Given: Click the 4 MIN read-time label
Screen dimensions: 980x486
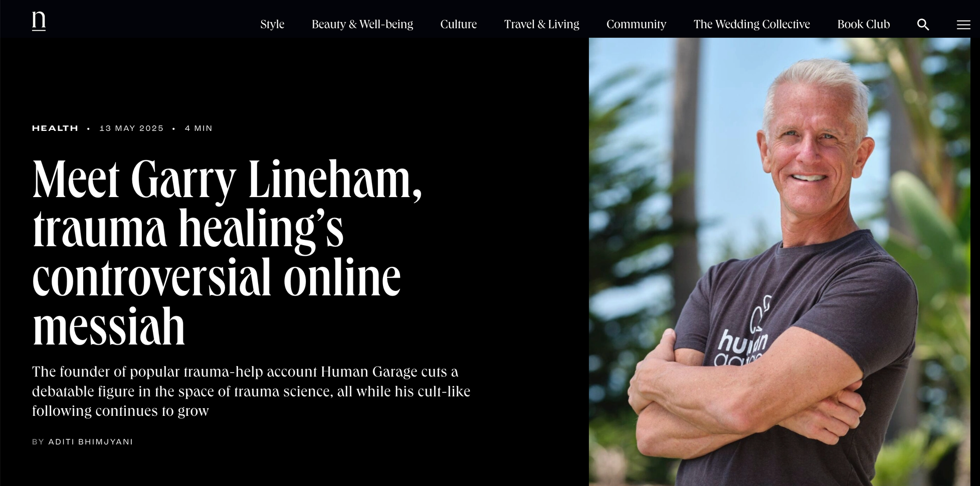Looking at the screenshot, I should click(x=199, y=128).
